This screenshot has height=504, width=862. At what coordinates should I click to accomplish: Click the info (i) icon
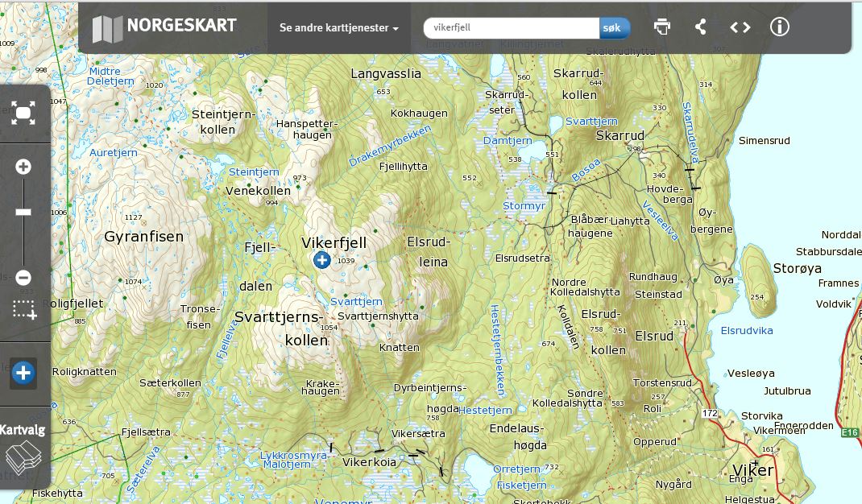778,27
